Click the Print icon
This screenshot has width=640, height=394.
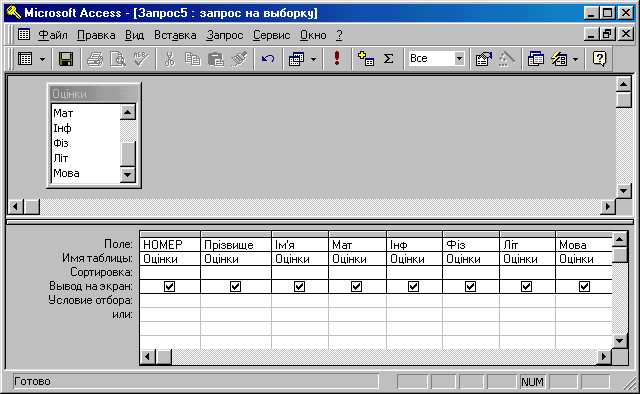coord(95,59)
